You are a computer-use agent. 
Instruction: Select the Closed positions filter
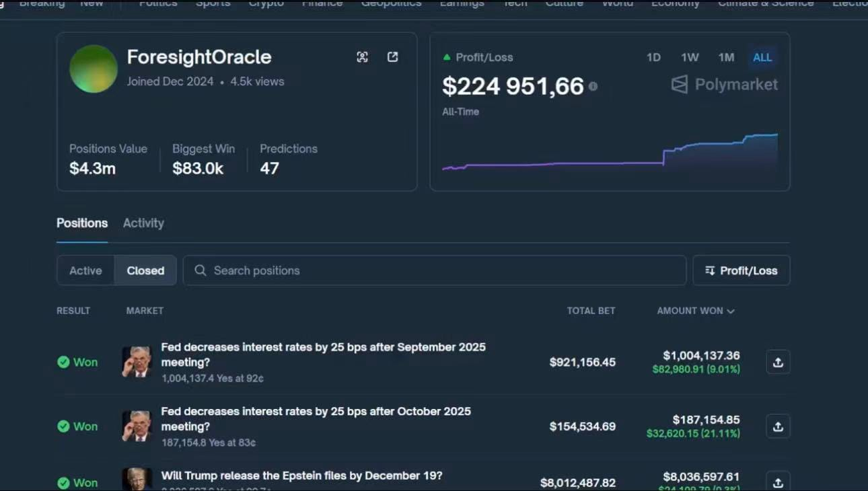(x=145, y=270)
